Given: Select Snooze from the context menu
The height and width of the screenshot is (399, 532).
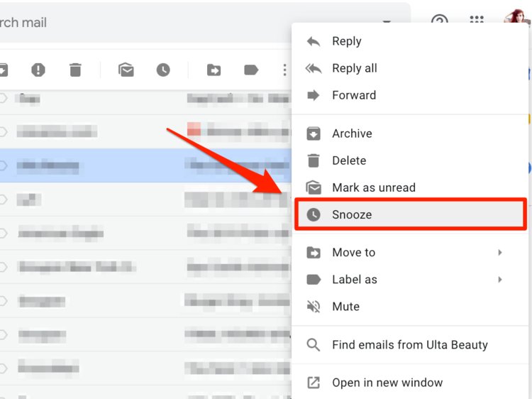Looking at the screenshot, I should pos(411,214).
